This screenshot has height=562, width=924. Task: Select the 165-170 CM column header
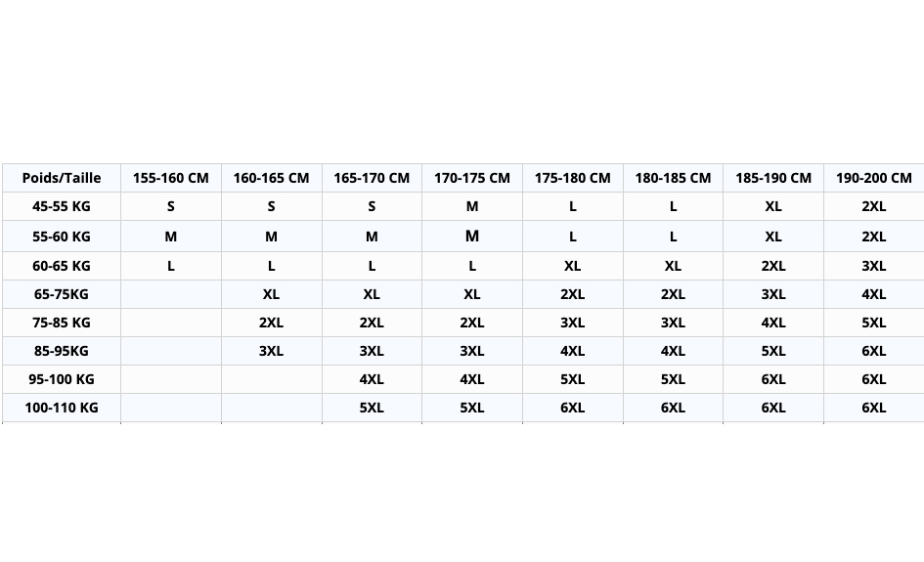coord(372,178)
